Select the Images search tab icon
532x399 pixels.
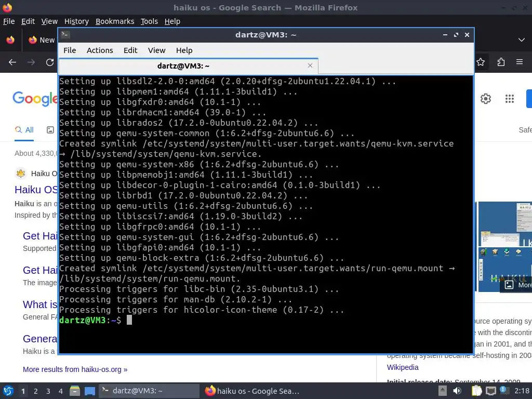tap(50, 130)
